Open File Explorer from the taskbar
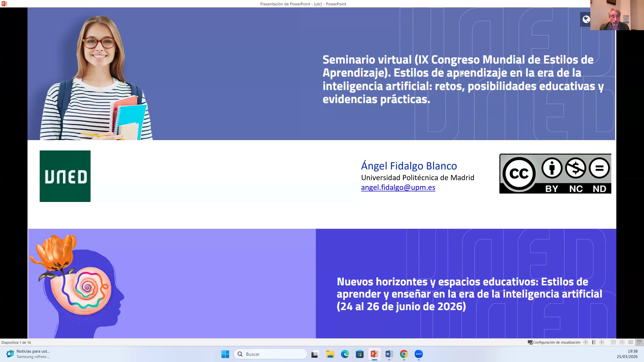 330,354
